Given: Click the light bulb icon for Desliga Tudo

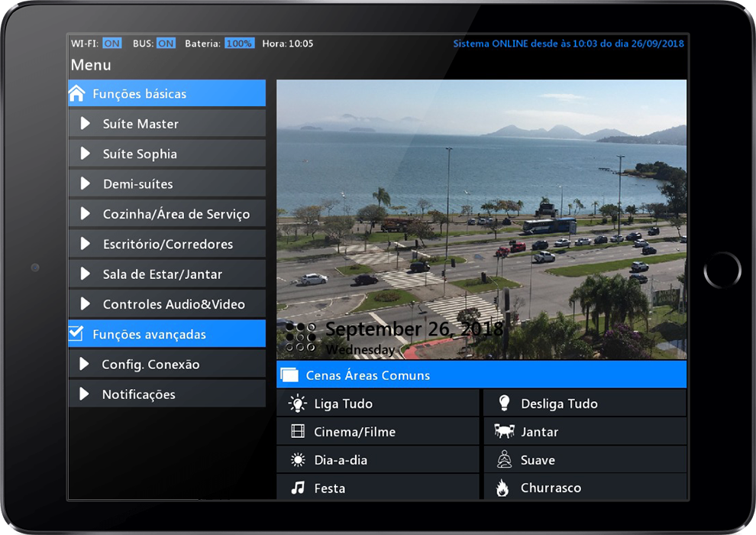Looking at the screenshot, I should click(x=504, y=403).
